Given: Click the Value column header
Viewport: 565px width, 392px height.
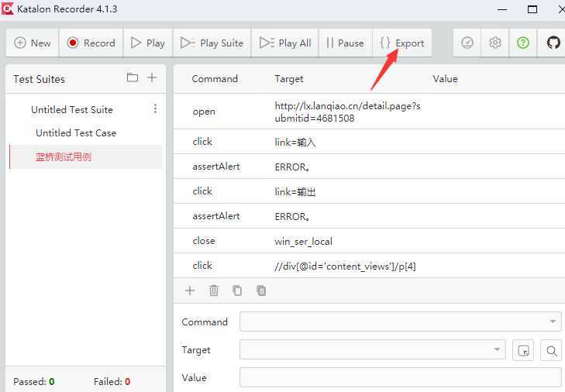Looking at the screenshot, I should coord(446,79).
